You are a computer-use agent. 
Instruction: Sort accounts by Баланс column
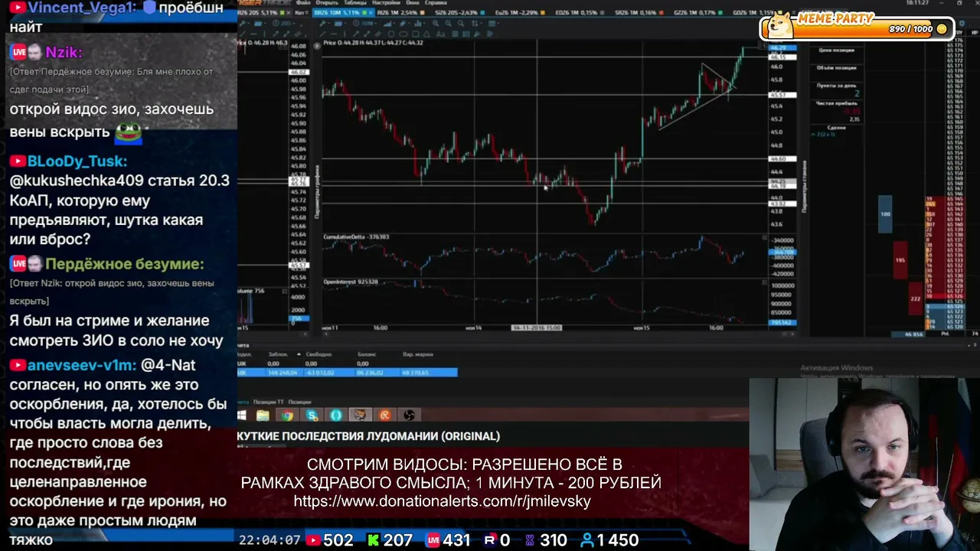coord(367,354)
